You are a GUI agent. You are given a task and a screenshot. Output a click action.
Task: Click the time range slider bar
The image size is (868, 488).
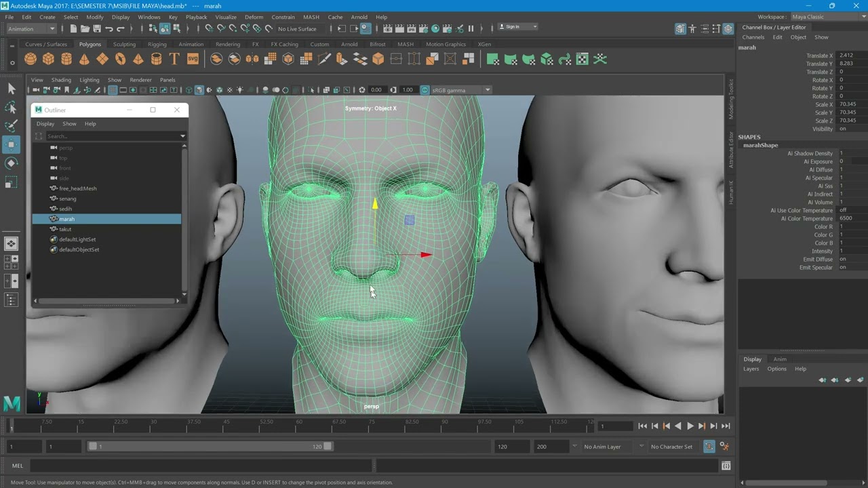[210, 447]
